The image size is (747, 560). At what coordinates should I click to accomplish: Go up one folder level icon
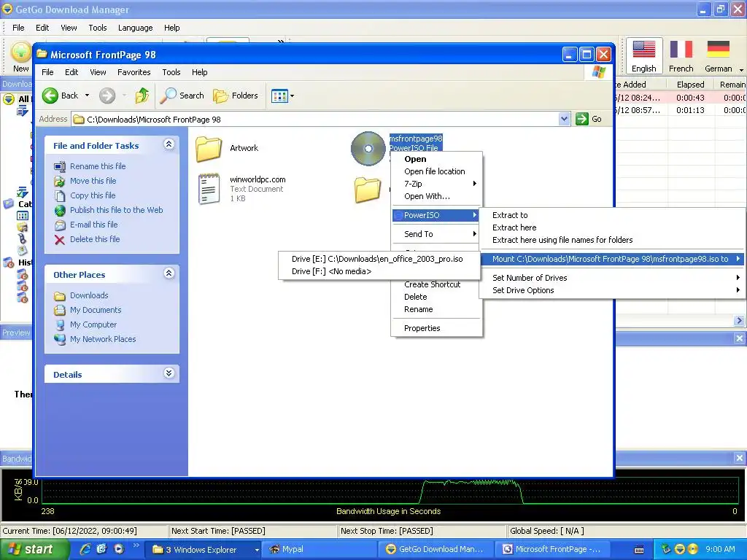click(142, 96)
